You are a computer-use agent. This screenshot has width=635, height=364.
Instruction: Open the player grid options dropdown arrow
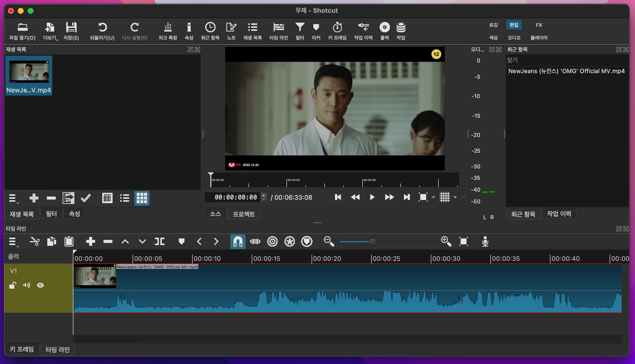(455, 198)
